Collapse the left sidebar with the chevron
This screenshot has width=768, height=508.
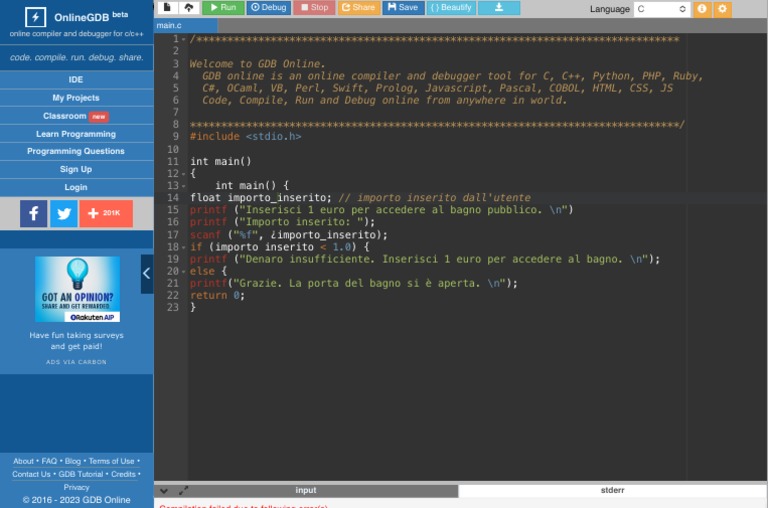click(x=146, y=273)
